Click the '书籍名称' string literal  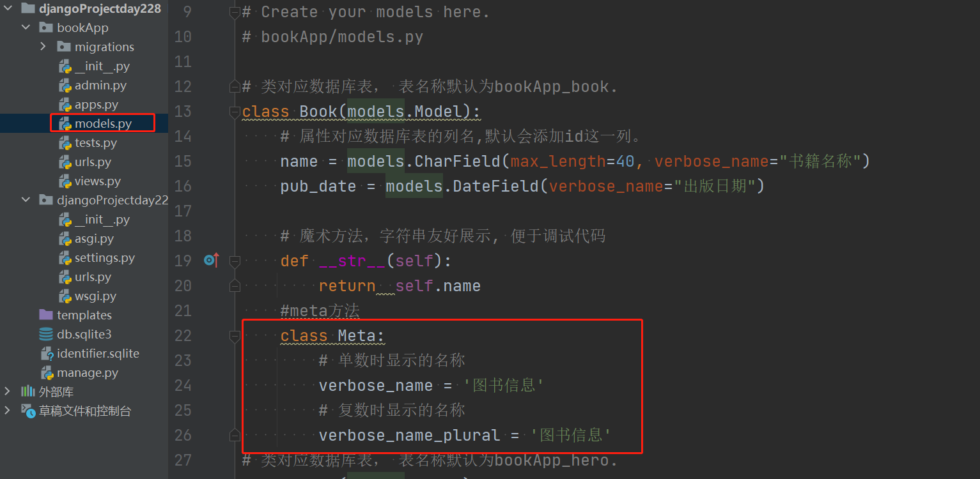pos(820,161)
